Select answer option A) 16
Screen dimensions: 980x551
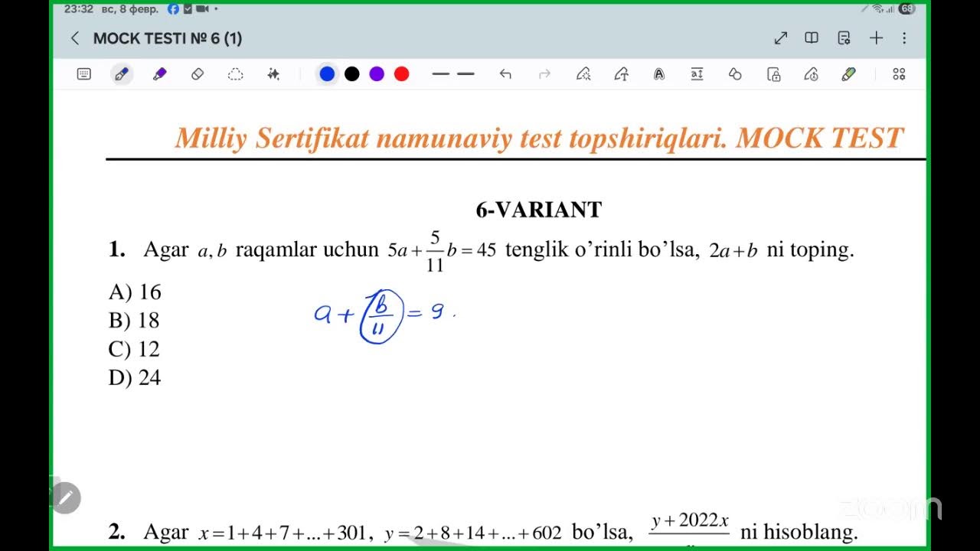click(136, 292)
